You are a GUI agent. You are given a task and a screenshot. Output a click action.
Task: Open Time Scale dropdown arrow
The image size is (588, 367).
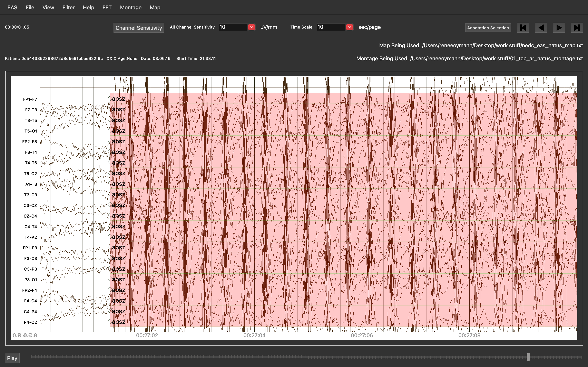point(349,27)
